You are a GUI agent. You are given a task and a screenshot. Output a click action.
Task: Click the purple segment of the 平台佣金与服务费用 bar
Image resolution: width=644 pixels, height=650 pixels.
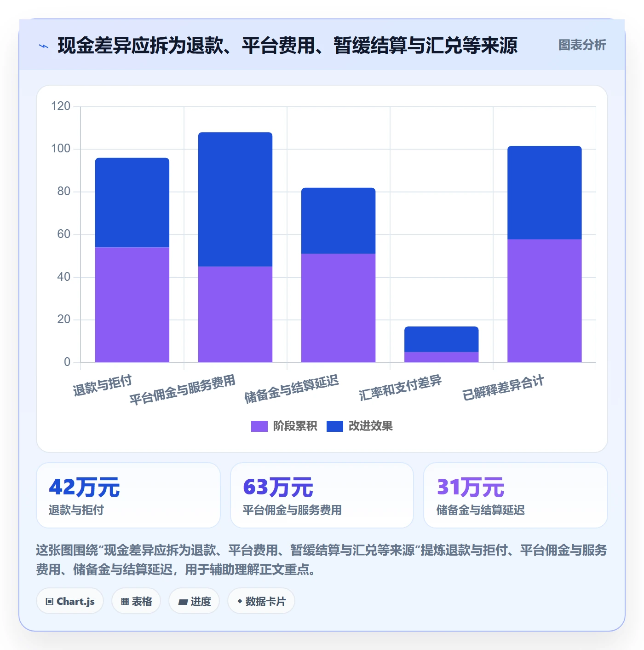click(x=235, y=314)
